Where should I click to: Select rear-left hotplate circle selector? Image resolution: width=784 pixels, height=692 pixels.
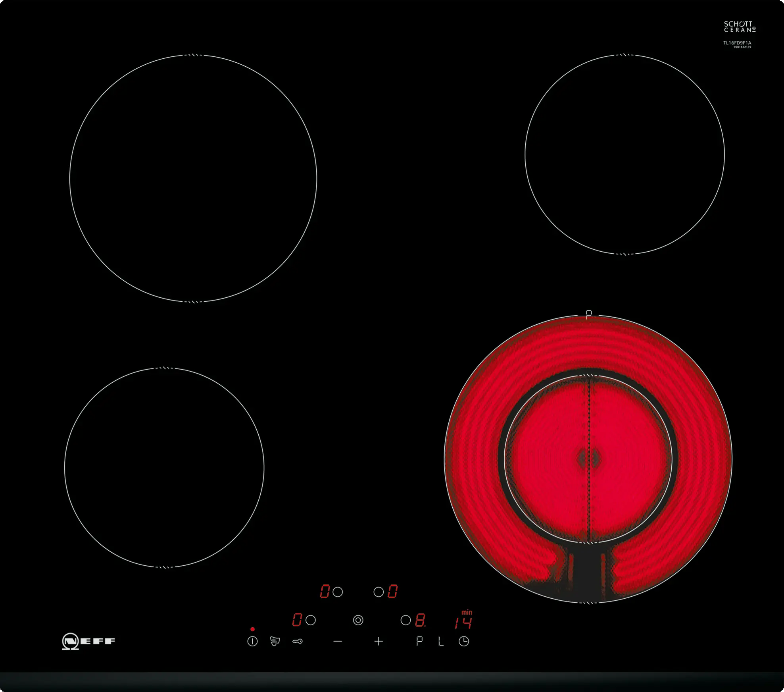coord(338,592)
